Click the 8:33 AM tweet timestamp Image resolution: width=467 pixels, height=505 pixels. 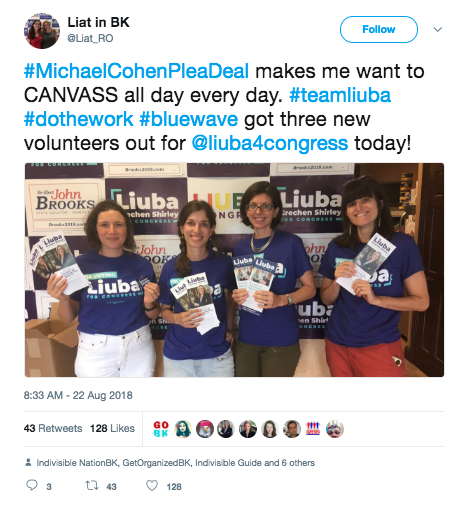click(78, 395)
